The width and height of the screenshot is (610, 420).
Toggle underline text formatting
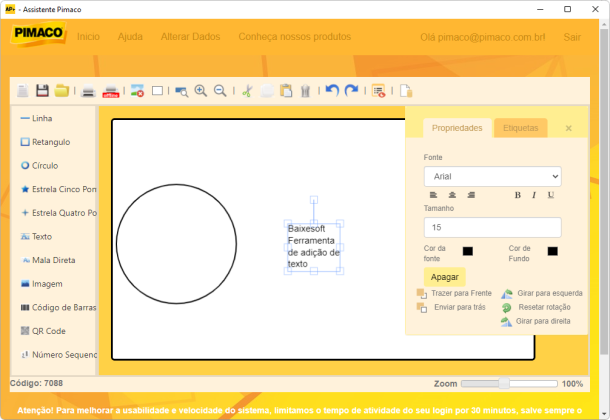(551, 195)
